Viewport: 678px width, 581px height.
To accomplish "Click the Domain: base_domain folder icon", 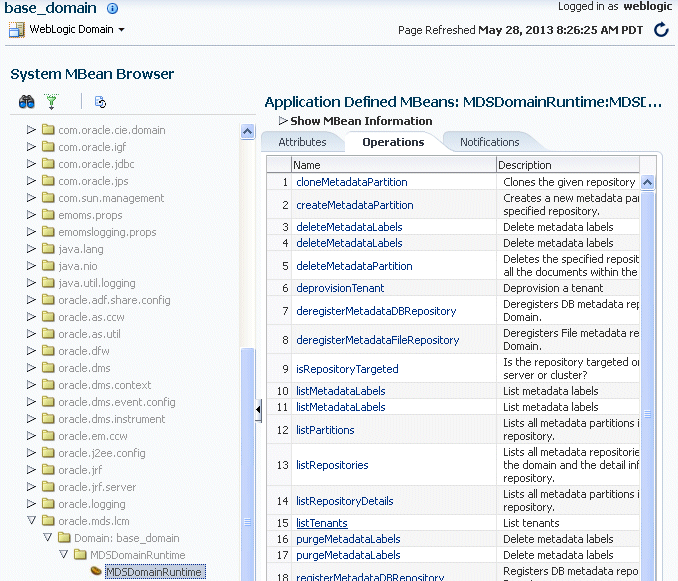I will pos(64,537).
